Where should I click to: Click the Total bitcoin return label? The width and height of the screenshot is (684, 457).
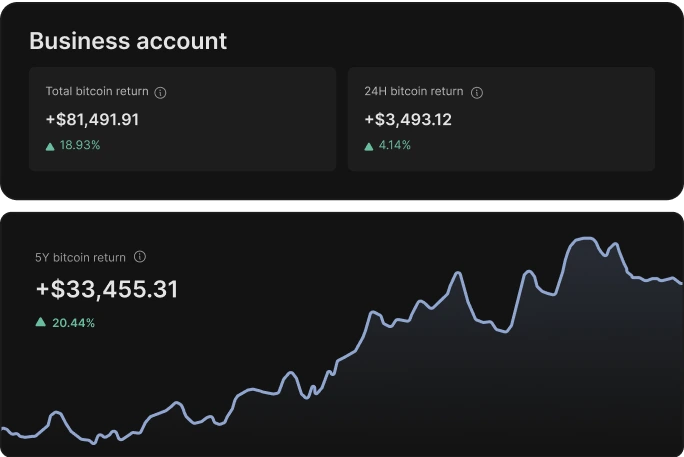(97, 91)
